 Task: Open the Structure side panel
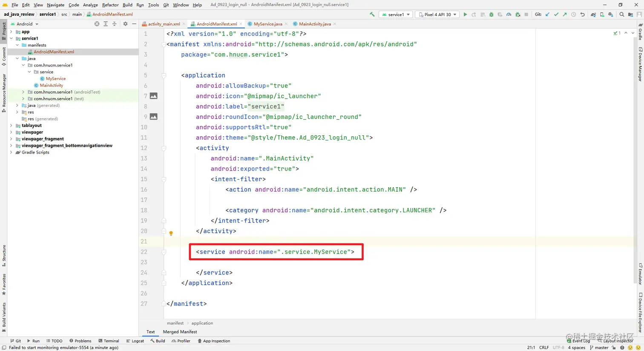4,255
